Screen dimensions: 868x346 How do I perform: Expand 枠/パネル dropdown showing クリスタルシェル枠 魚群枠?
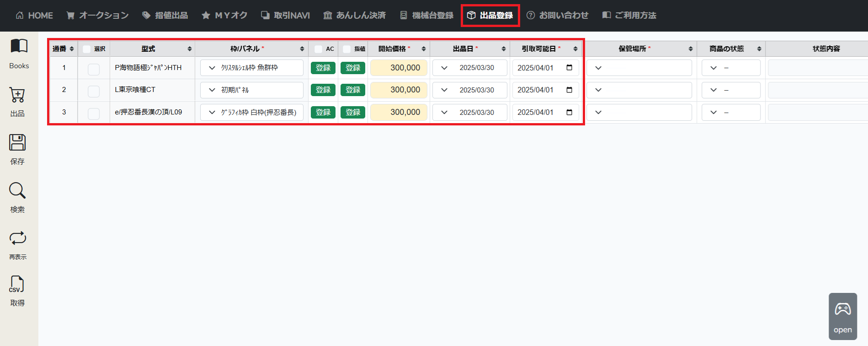252,68
